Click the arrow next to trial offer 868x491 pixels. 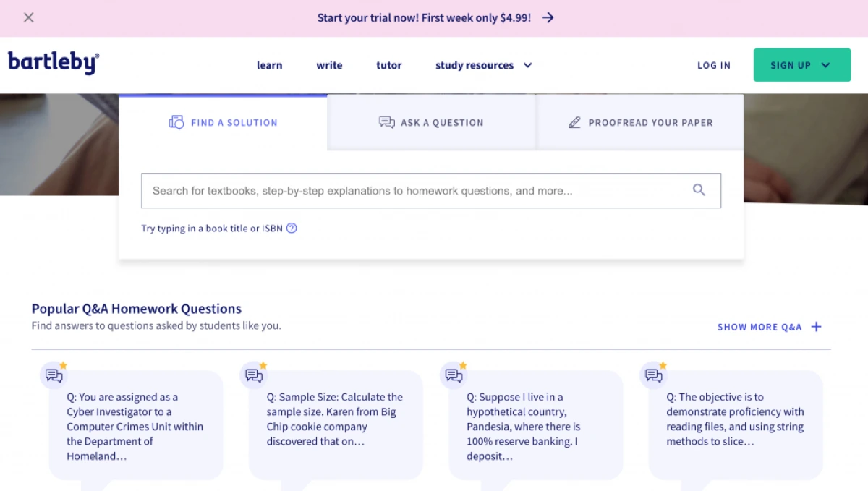[x=548, y=17]
